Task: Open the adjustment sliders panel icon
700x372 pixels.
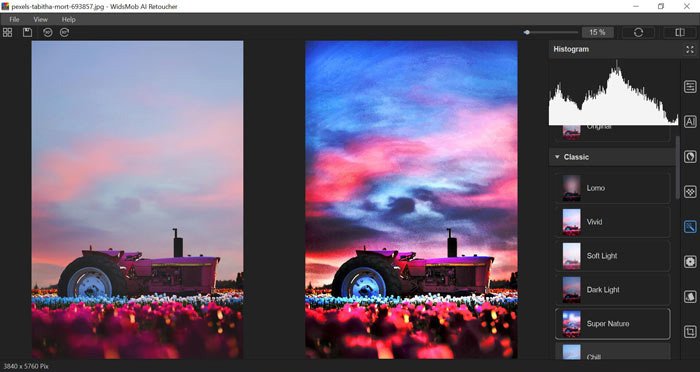Action: coord(690,87)
